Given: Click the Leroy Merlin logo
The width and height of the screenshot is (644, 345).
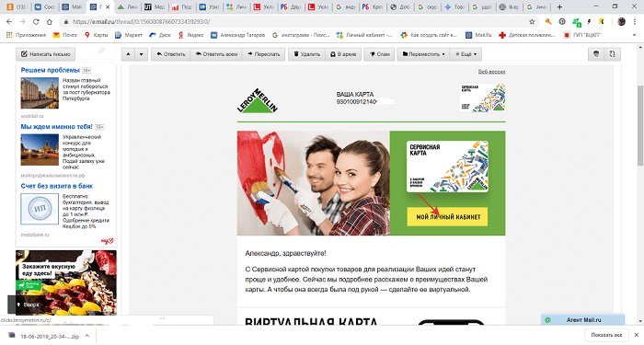Looking at the screenshot, I should pos(257,100).
